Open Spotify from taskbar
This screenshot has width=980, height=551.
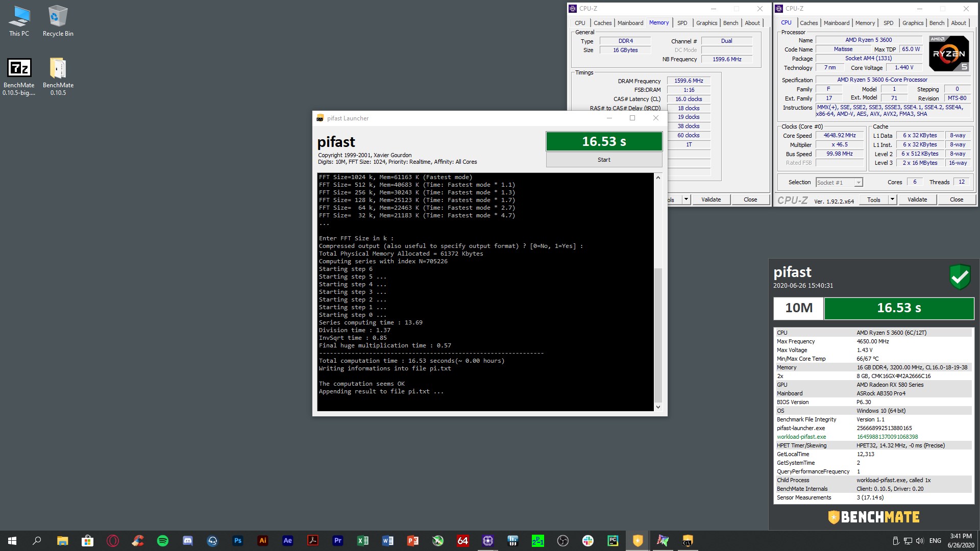pyautogui.click(x=162, y=541)
